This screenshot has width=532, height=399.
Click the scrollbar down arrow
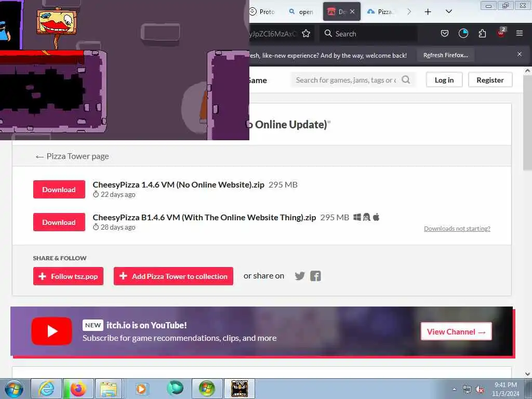(x=527, y=374)
